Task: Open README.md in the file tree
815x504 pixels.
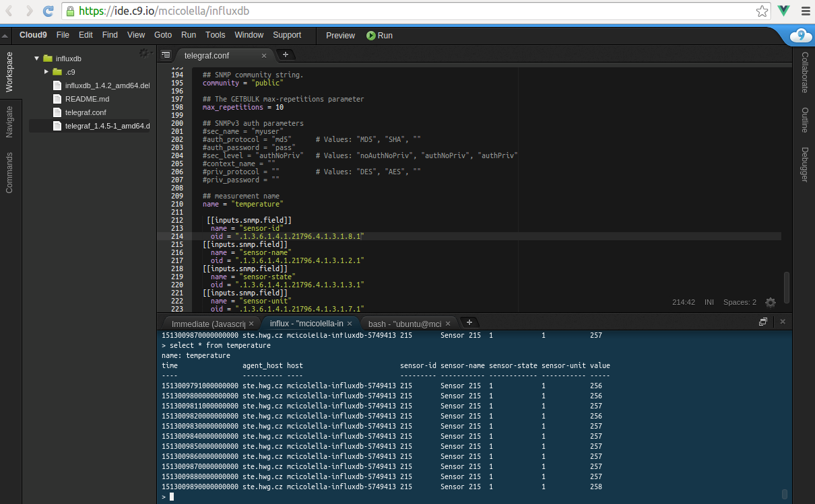Action: (87, 99)
